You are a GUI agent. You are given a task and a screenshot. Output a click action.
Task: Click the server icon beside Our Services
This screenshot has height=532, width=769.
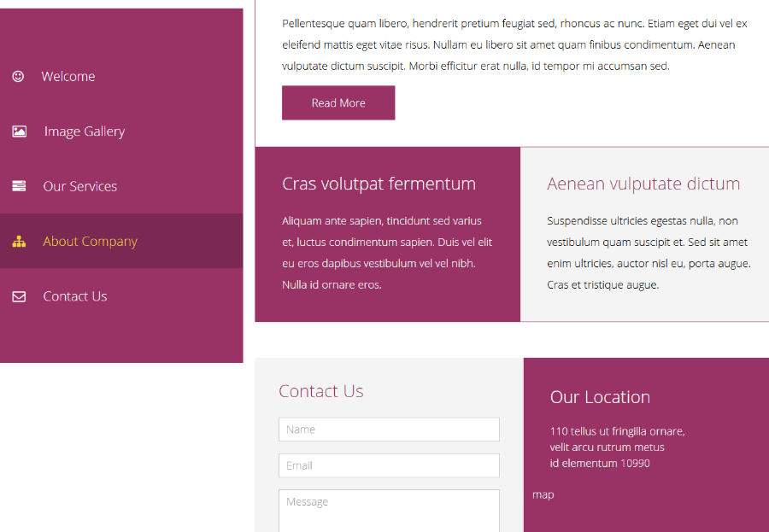(19, 186)
